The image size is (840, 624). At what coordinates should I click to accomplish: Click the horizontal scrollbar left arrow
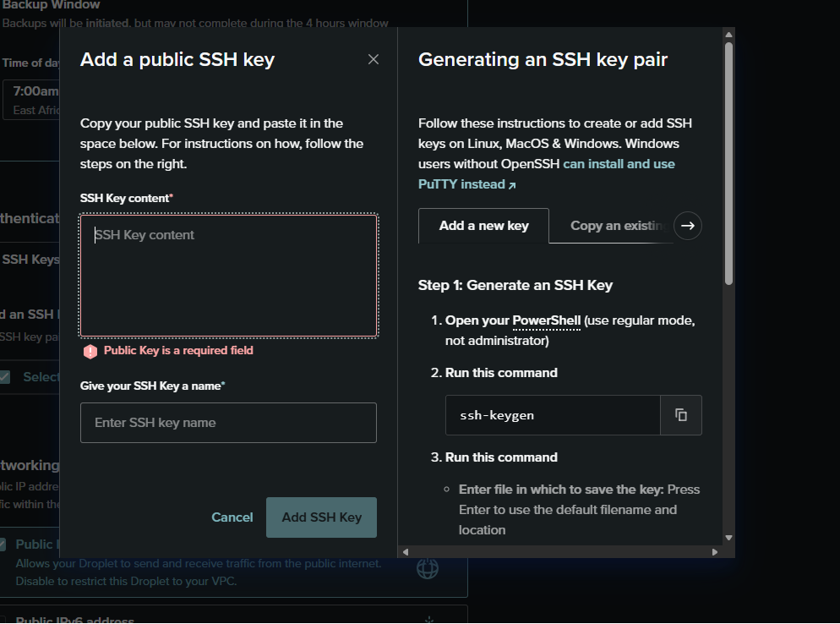pyautogui.click(x=406, y=551)
